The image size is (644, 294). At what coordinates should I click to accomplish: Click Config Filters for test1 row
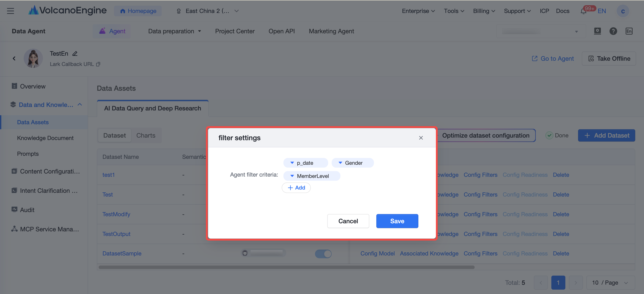(x=480, y=175)
